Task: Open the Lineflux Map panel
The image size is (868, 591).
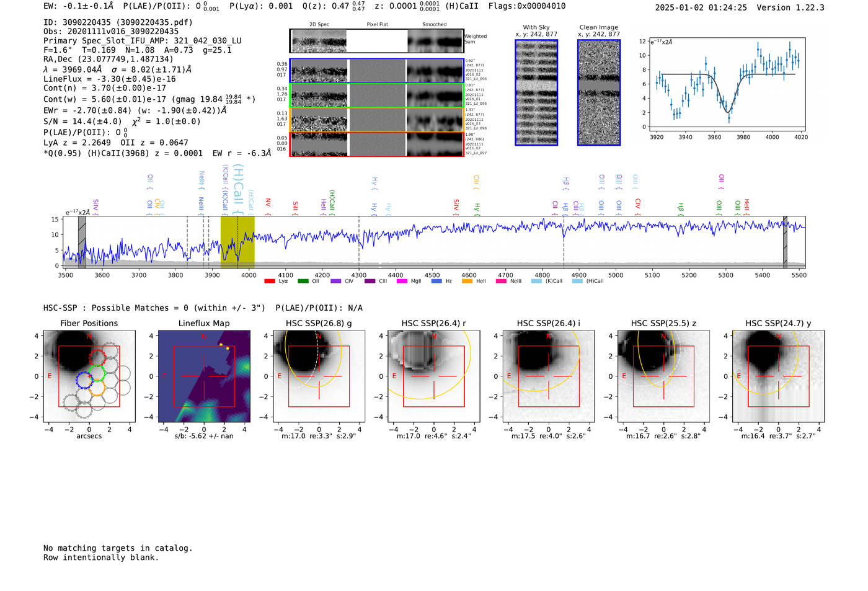Action: pos(204,376)
